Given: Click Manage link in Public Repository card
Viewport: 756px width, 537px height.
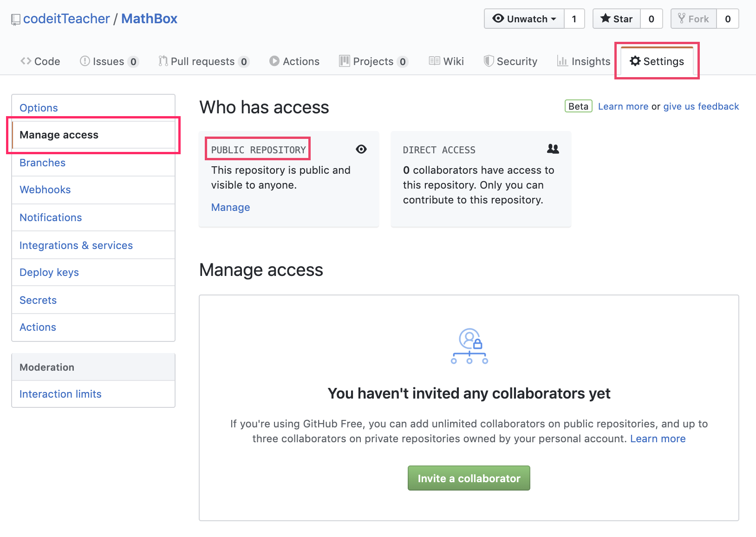Looking at the screenshot, I should tap(230, 207).
